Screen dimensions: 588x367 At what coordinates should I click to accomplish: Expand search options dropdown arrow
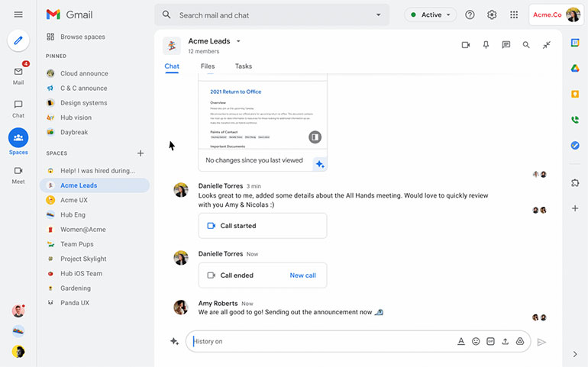click(378, 15)
